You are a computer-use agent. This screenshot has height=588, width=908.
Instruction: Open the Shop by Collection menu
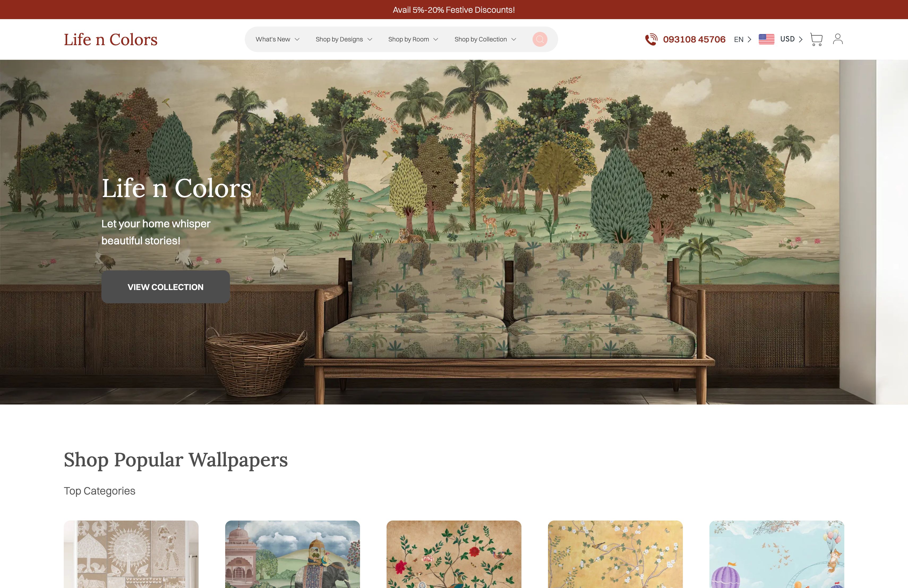tap(485, 39)
